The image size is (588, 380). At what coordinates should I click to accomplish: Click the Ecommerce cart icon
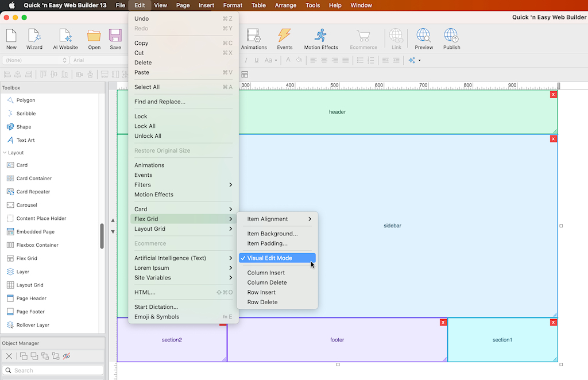363,39
